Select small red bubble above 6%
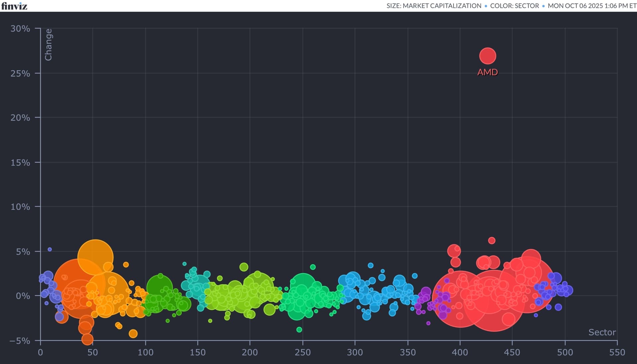 coord(492,241)
